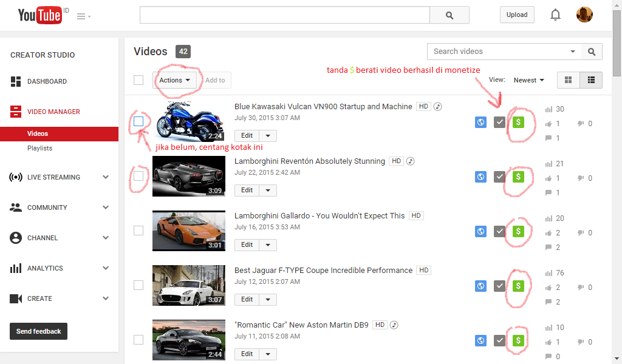Open the guide menu icon beside the logo
This screenshot has width=622, height=364.
click(84, 16)
